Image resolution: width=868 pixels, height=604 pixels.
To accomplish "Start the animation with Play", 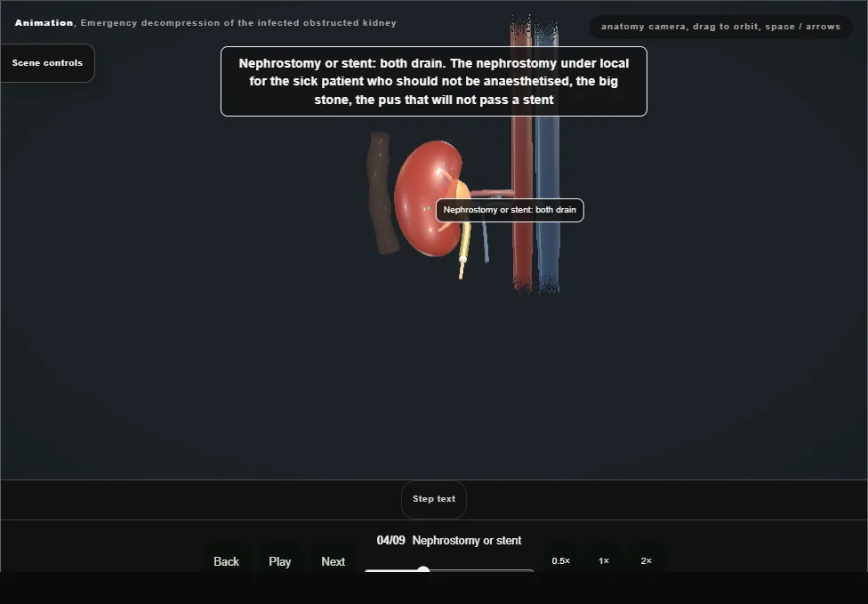I will click(x=280, y=561).
